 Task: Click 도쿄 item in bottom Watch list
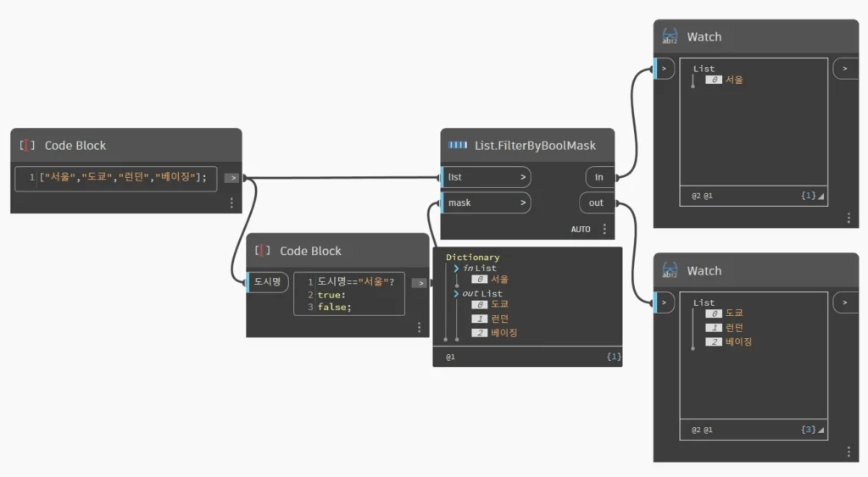[x=734, y=313]
